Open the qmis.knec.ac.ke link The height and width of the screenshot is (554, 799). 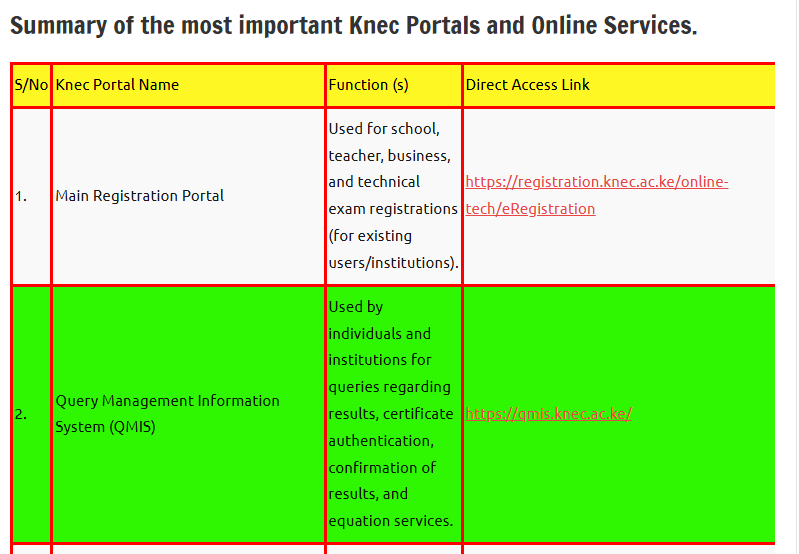(549, 413)
